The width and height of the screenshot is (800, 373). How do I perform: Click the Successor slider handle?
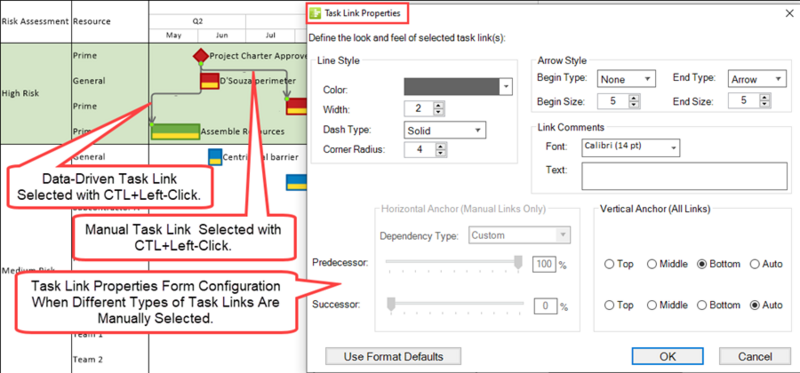[x=391, y=304]
